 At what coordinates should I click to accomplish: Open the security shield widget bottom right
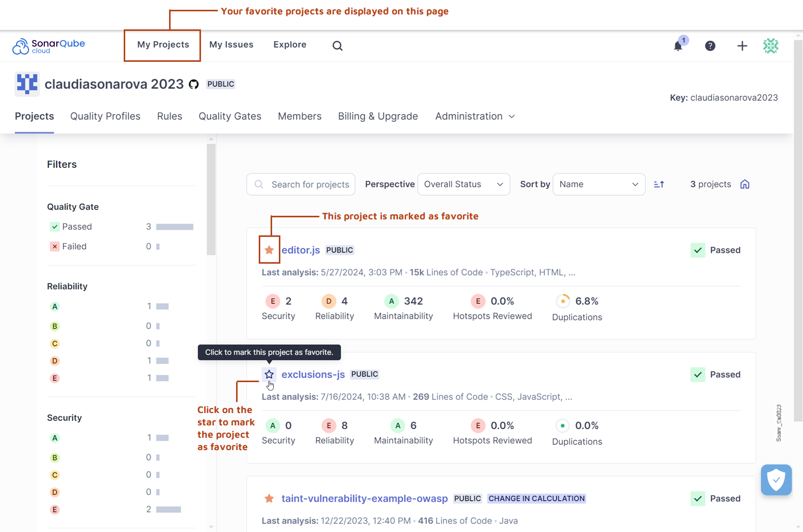[776, 479]
